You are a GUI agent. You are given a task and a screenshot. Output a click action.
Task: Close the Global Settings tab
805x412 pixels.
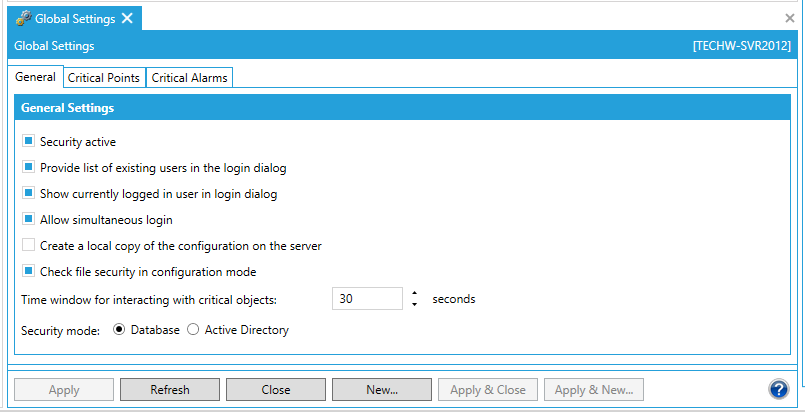click(x=127, y=19)
